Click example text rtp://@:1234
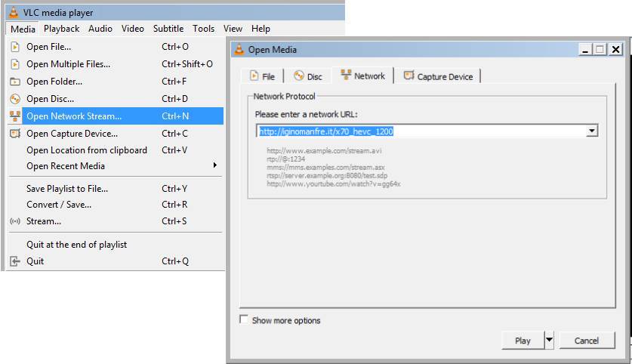 coord(285,159)
